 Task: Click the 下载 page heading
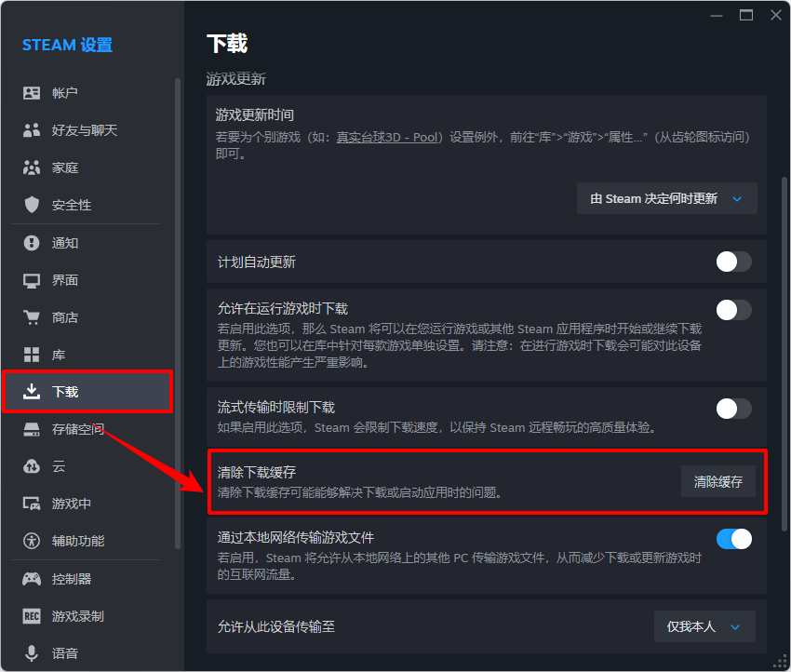pos(227,44)
